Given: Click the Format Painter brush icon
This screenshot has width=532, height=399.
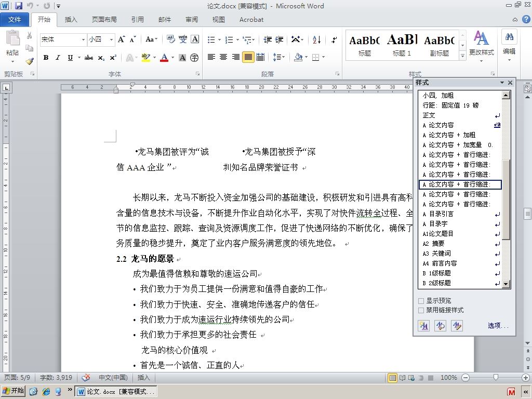Looking at the screenshot, I should click(30, 61).
